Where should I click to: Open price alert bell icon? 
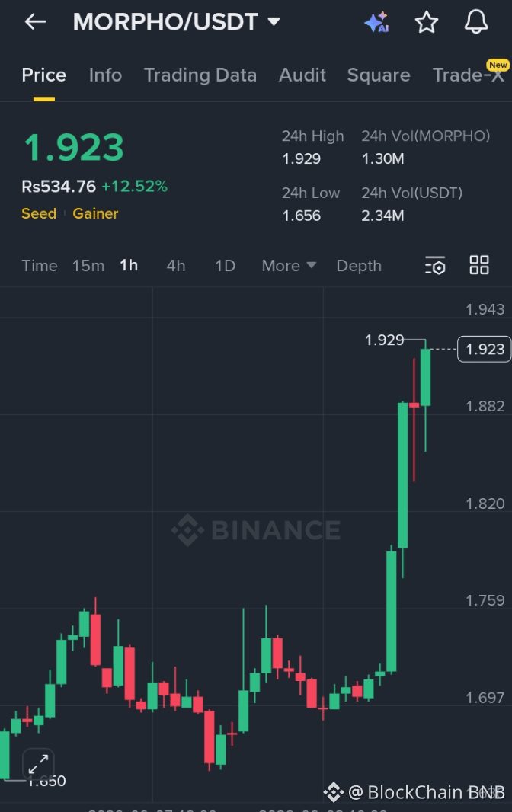[475, 22]
